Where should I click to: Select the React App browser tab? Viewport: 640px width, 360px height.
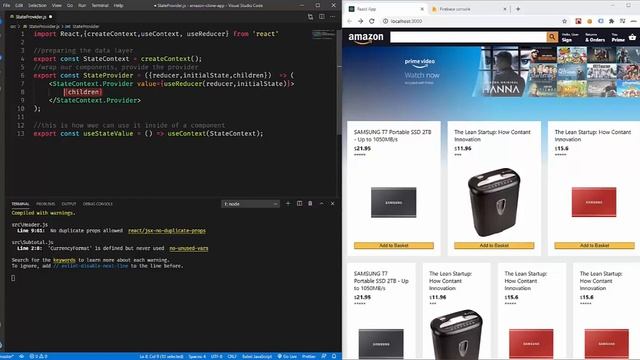click(386, 9)
